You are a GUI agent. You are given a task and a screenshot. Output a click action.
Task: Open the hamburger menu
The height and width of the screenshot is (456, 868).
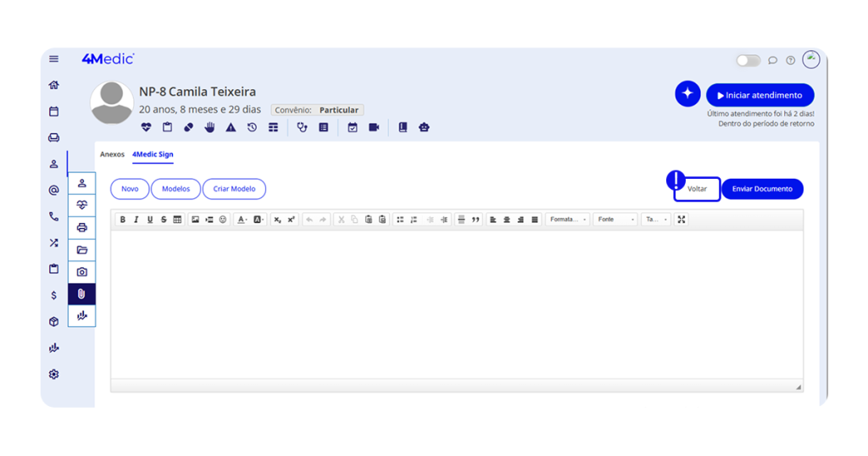(x=53, y=58)
